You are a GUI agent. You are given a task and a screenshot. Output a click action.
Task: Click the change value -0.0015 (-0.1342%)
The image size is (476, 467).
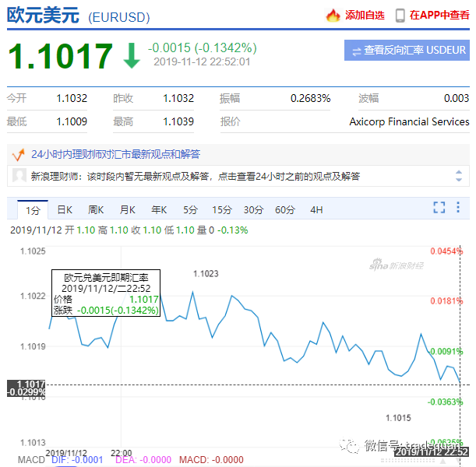203,48
